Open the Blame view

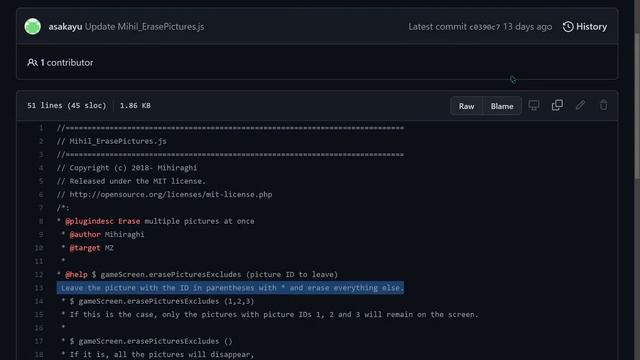[x=502, y=106]
